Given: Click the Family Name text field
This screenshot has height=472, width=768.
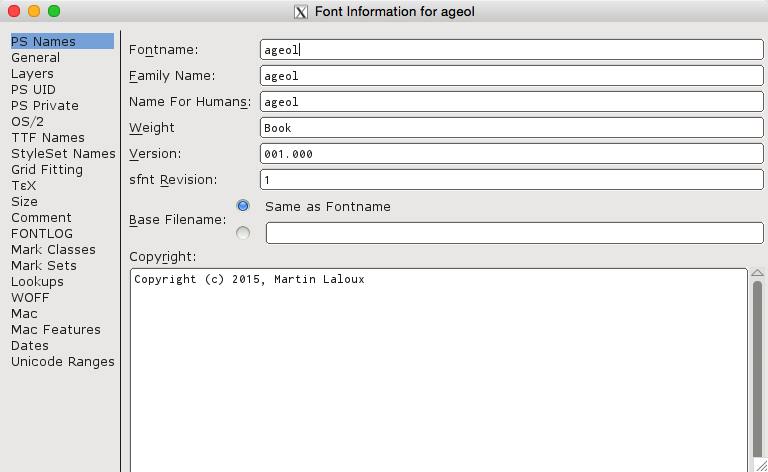Looking at the screenshot, I should pos(510,75).
